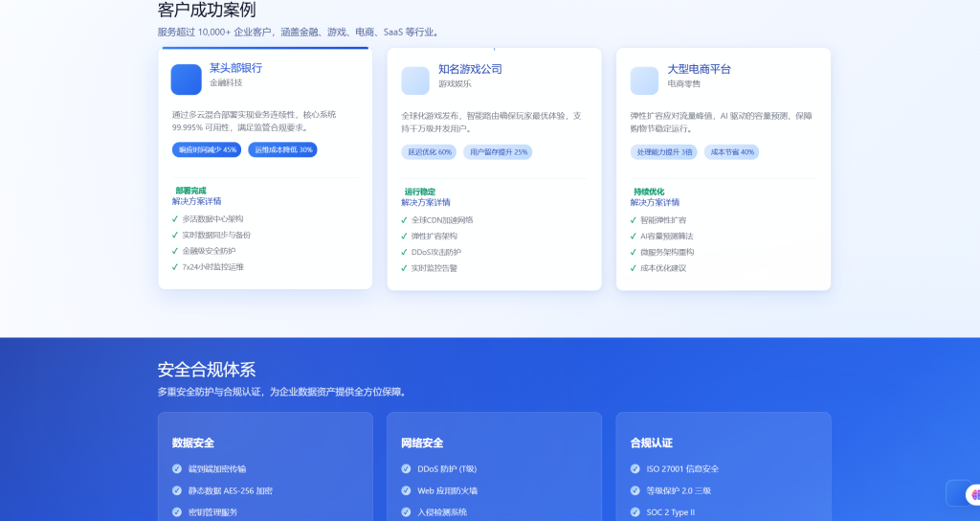This screenshot has height=521, width=980.
Task: Click the 合规认证 card heading
Action: pyautogui.click(x=651, y=442)
